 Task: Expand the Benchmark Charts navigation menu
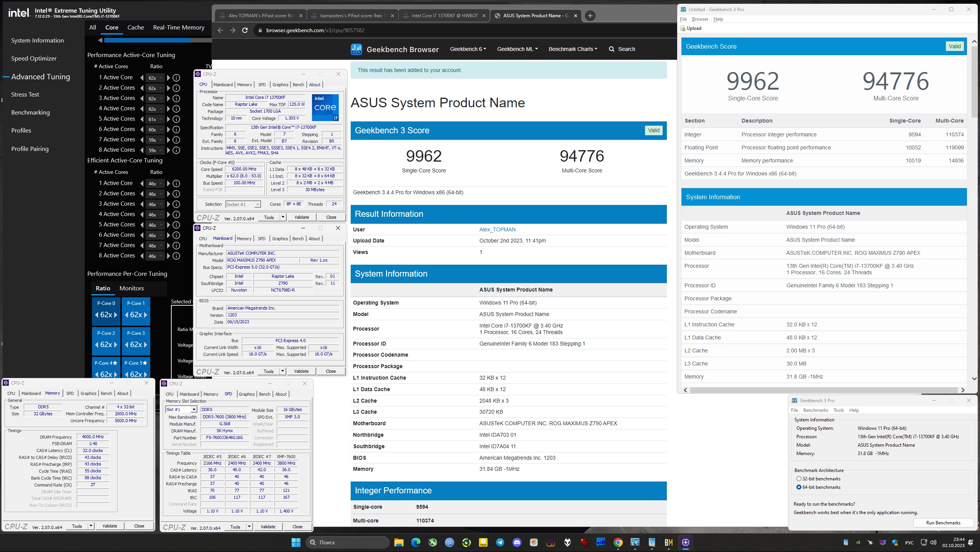click(573, 49)
